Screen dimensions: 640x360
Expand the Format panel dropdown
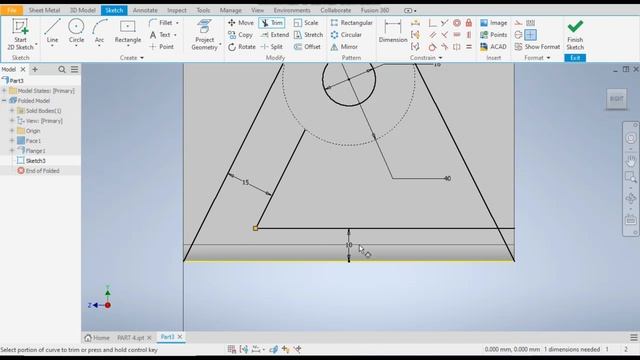(x=537, y=58)
